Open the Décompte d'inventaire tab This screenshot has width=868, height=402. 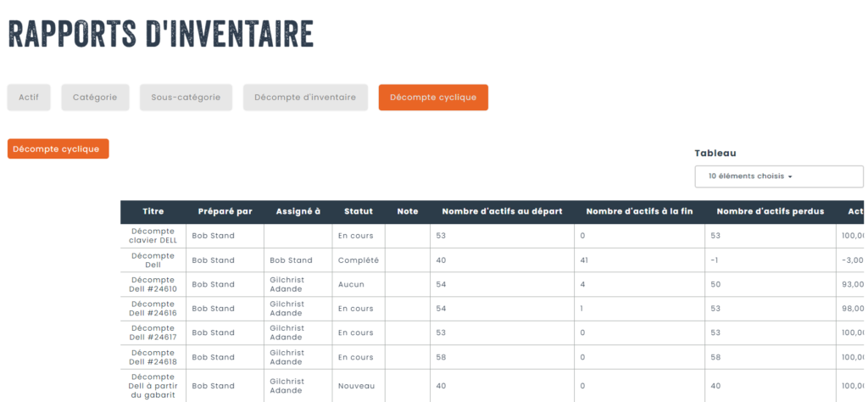pyautogui.click(x=305, y=98)
